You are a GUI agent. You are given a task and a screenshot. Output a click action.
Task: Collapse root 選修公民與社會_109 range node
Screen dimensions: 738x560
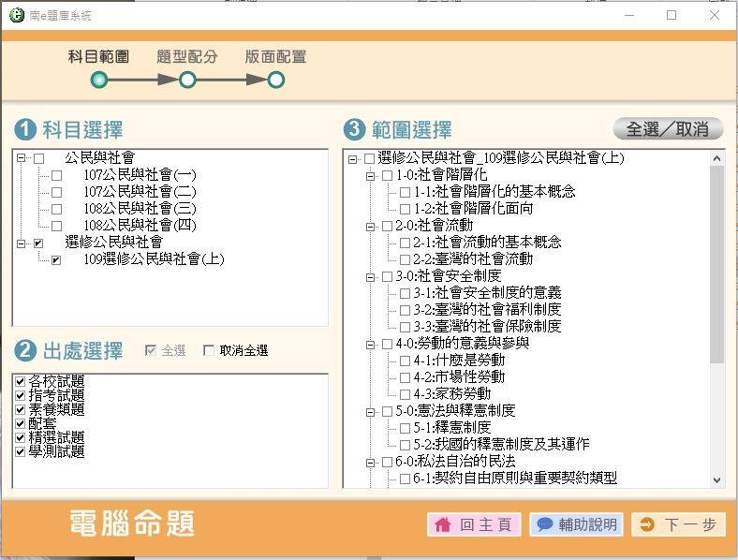(x=352, y=159)
